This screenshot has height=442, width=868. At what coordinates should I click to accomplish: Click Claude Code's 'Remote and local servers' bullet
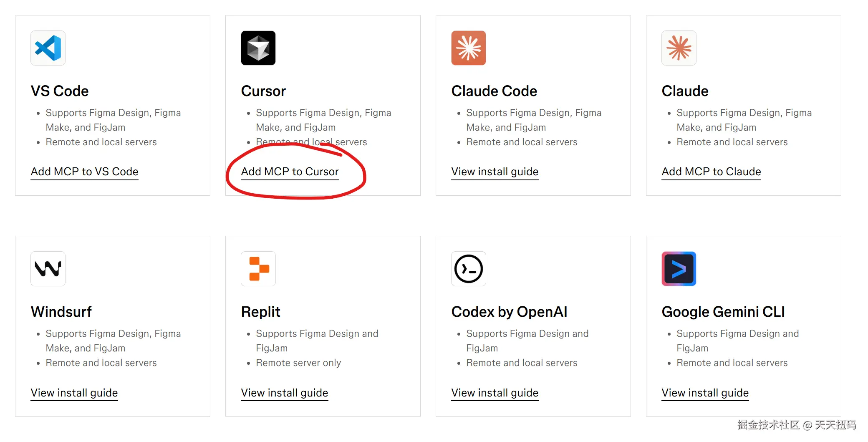(522, 142)
